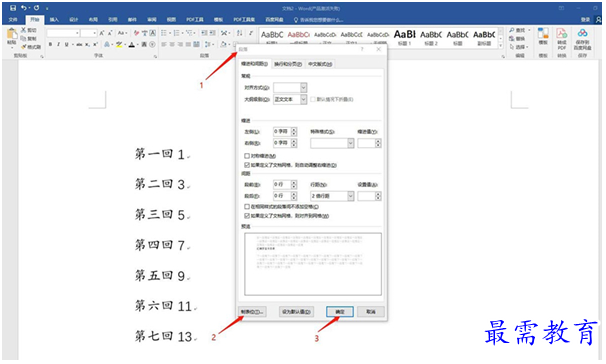
Task: Click the yellow text highlight color swatch
Action: coord(119,45)
